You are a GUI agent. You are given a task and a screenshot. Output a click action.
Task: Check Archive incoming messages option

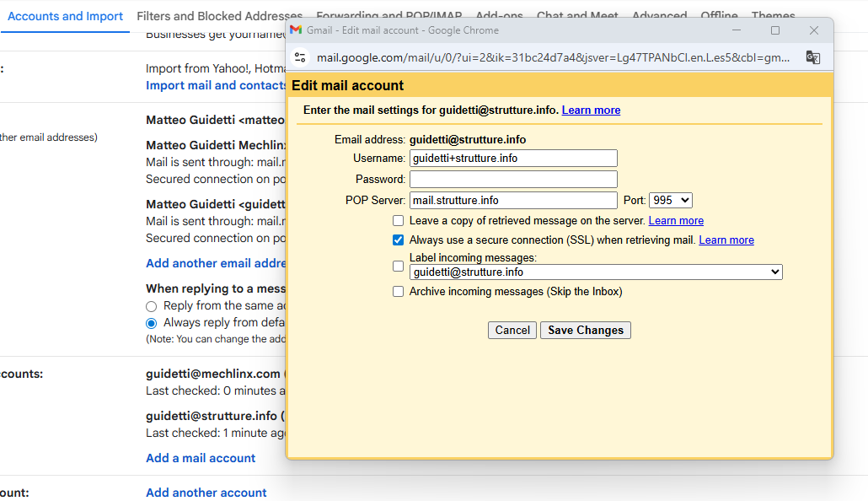pyautogui.click(x=399, y=292)
